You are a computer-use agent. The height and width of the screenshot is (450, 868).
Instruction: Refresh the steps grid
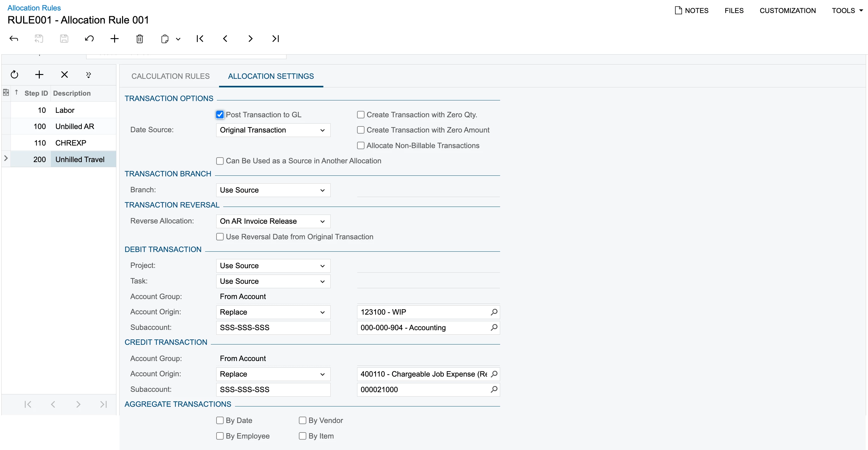pos(14,74)
